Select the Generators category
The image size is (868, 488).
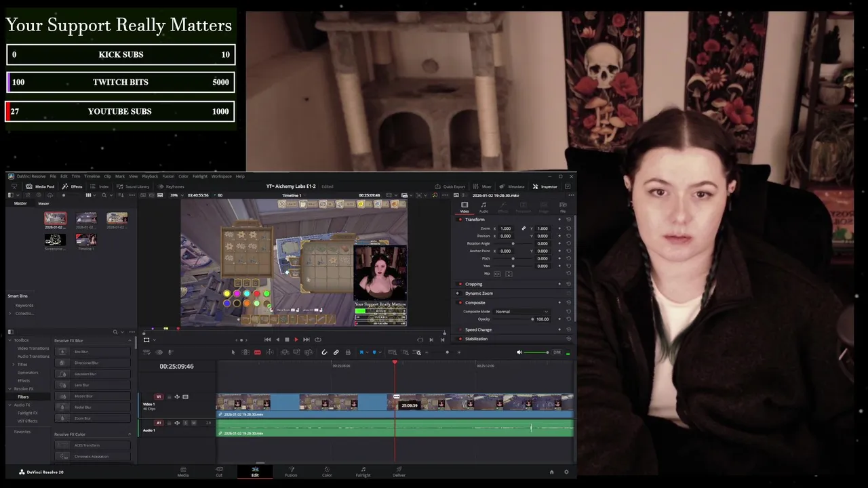(28, 373)
